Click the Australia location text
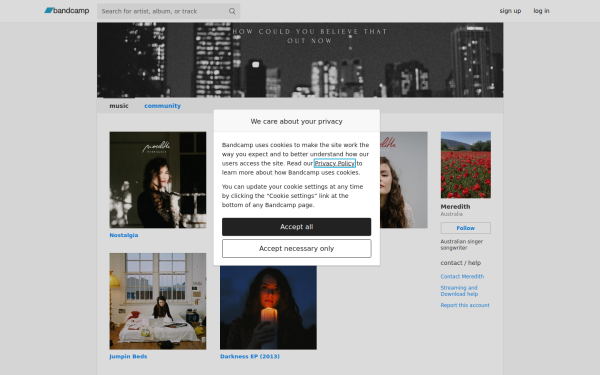This screenshot has height=375, width=600. [x=452, y=214]
